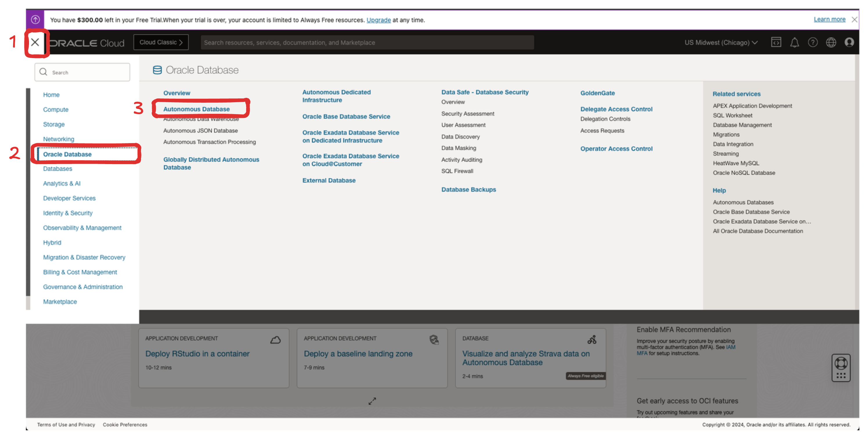Screen dimensions: 868x439
Task: Click the magnifier icon in menu search
Action: point(43,72)
